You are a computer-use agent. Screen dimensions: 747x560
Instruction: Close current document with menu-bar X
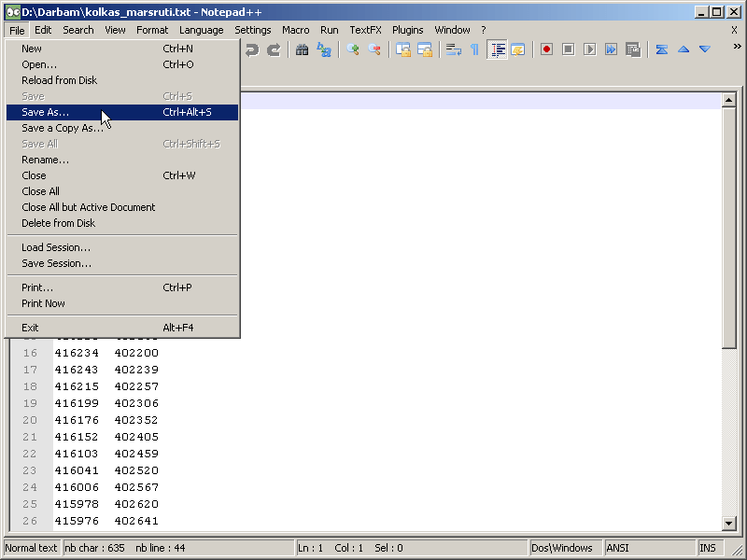[734, 30]
